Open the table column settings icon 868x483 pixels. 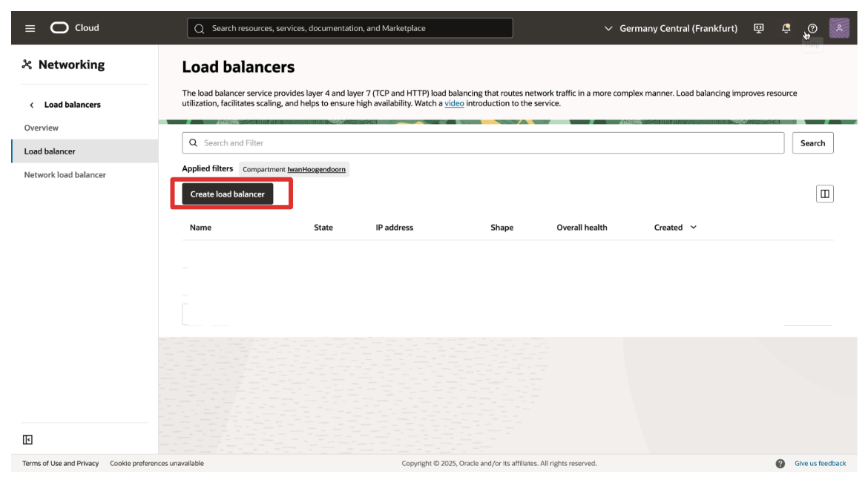pos(824,194)
